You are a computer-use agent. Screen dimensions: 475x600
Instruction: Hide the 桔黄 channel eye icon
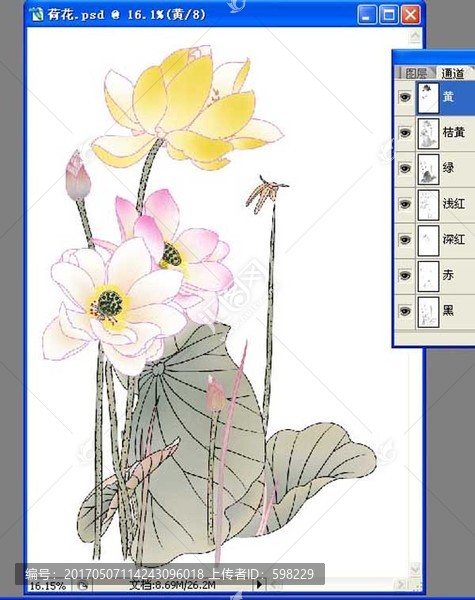405,133
